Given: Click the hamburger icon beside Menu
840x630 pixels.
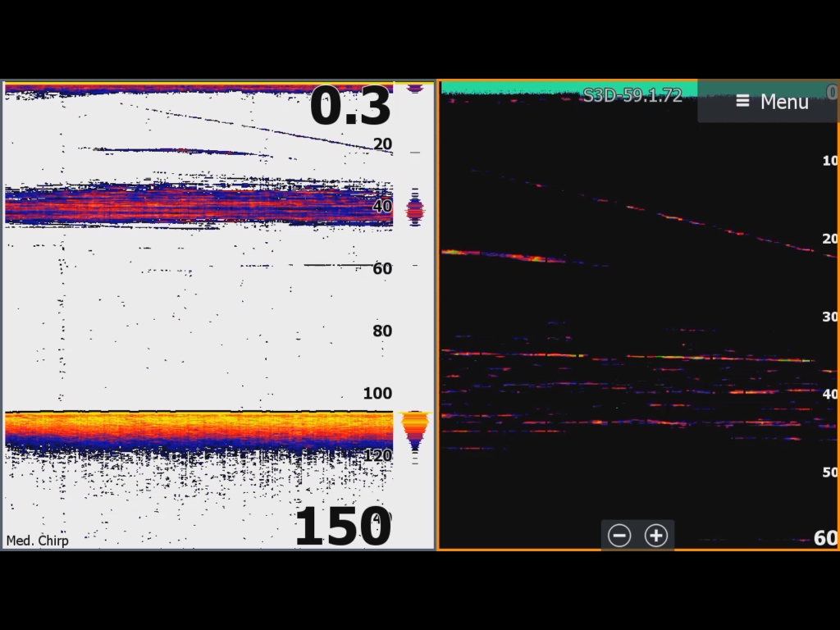Looking at the screenshot, I should pyautogui.click(x=742, y=101).
